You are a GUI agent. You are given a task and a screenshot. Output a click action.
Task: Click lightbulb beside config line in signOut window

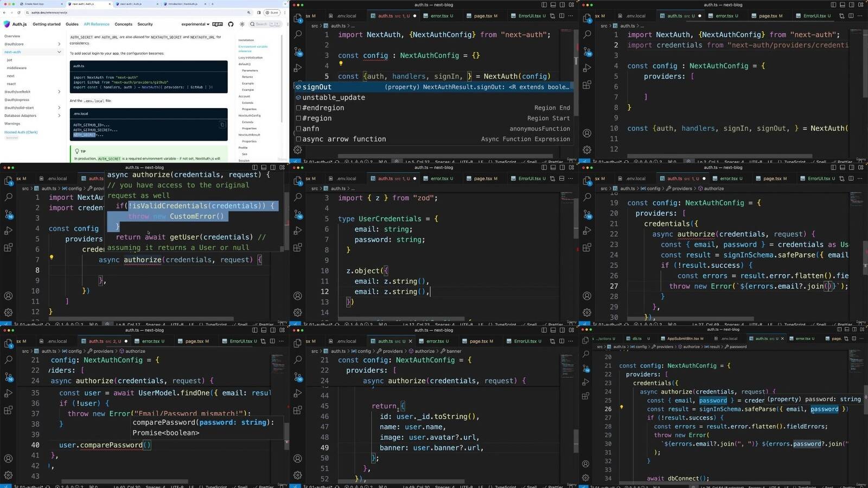[x=341, y=64]
